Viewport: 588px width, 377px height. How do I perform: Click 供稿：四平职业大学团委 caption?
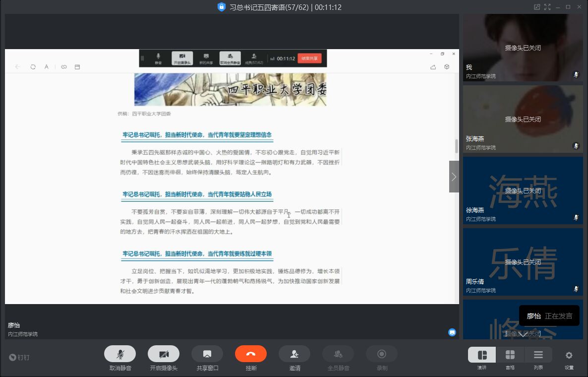(x=144, y=114)
